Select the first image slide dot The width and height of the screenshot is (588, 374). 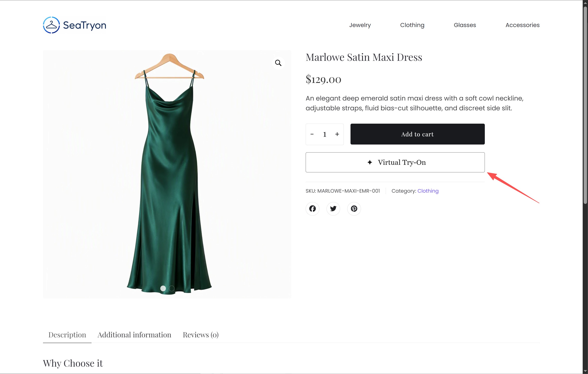[163, 288]
